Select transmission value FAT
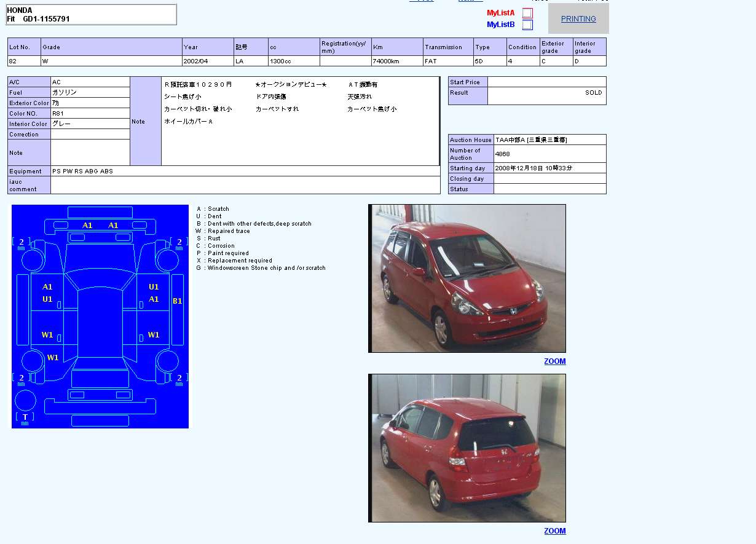 click(x=430, y=61)
